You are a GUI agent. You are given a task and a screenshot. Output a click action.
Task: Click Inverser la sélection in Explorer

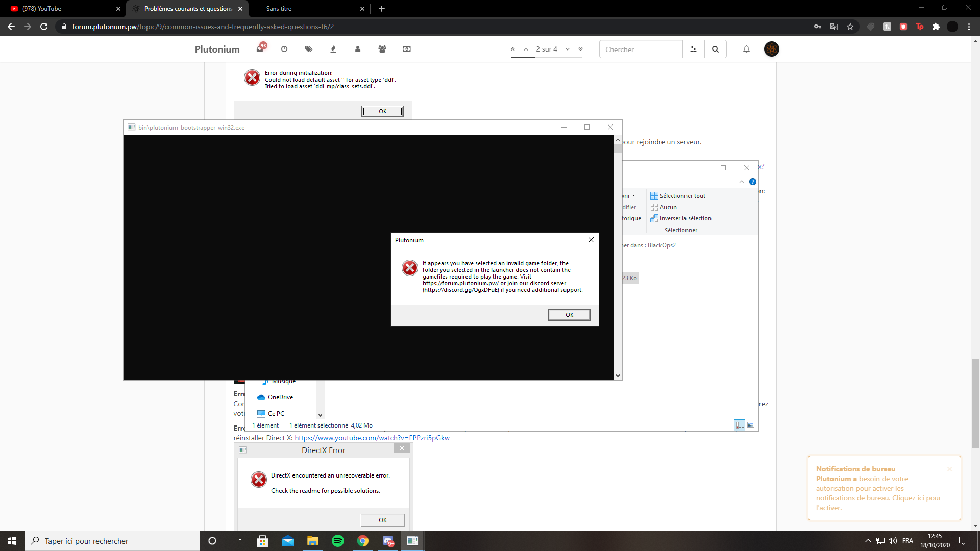pos(681,218)
